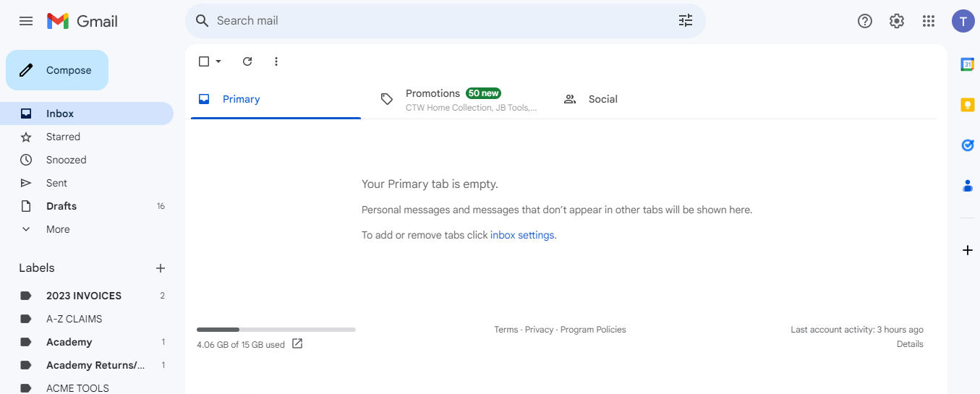Tick the select all checkbox
Viewport: 980px width, 394px height.
[204, 61]
